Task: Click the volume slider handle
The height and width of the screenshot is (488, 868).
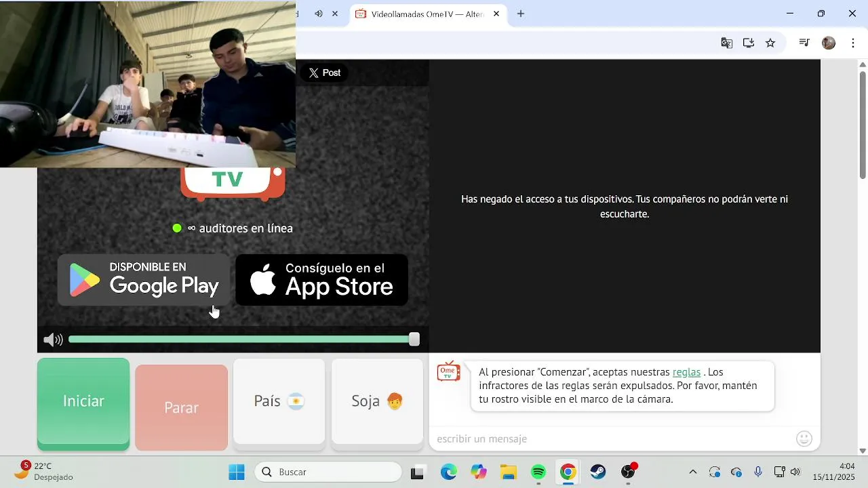Action: click(x=414, y=340)
